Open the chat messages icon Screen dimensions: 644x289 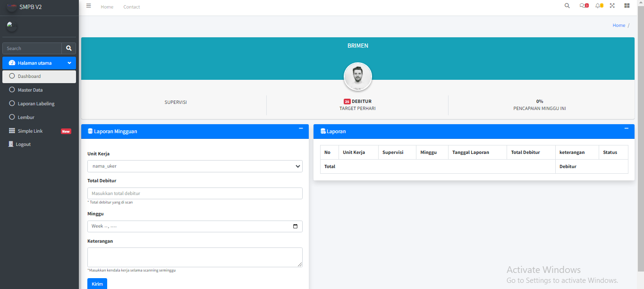pos(583,6)
